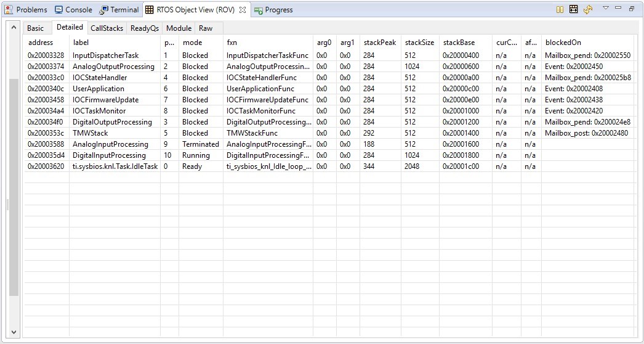Click the Terminated mode cell
The height and width of the screenshot is (344, 644).
click(201, 144)
